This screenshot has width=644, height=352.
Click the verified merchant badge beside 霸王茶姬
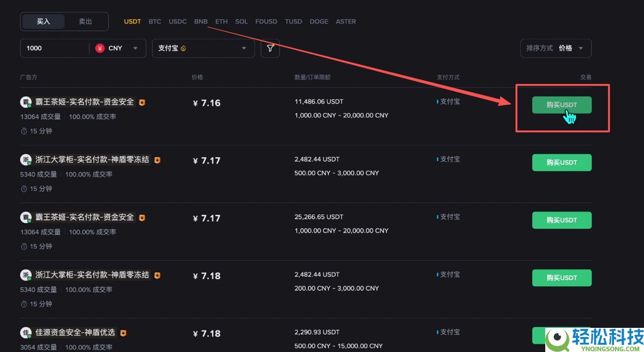[x=142, y=101]
